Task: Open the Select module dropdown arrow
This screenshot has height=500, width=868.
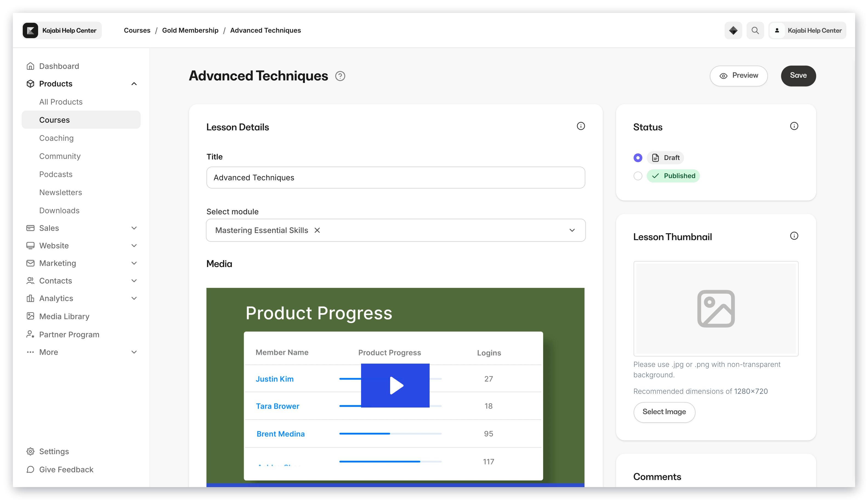Action: tap(572, 230)
